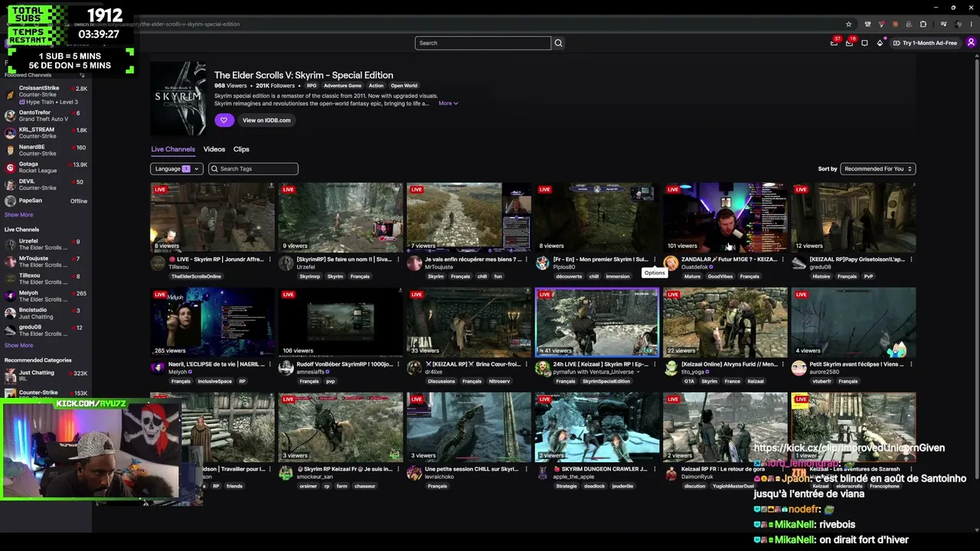Open the ZANDALAR stream thumbnail with 101 viewers
This screenshot has width=980, height=551.
tap(725, 217)
